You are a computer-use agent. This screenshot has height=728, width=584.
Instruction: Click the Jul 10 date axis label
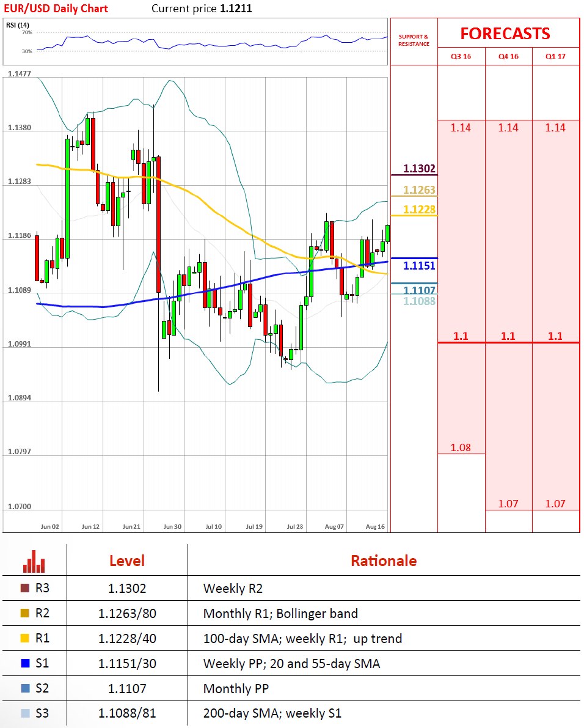[x=213, y=526]
